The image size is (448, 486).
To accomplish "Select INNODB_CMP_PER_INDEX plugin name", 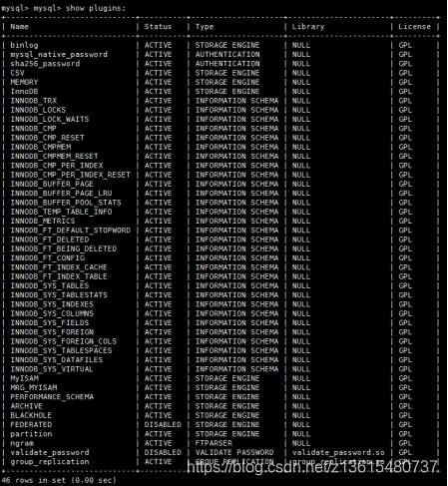I will point(57,166).
